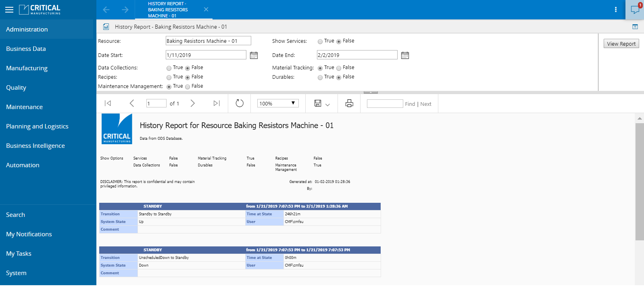
Task: Open the 100% zoom level dropdown
Action: [x=278, y=103]
